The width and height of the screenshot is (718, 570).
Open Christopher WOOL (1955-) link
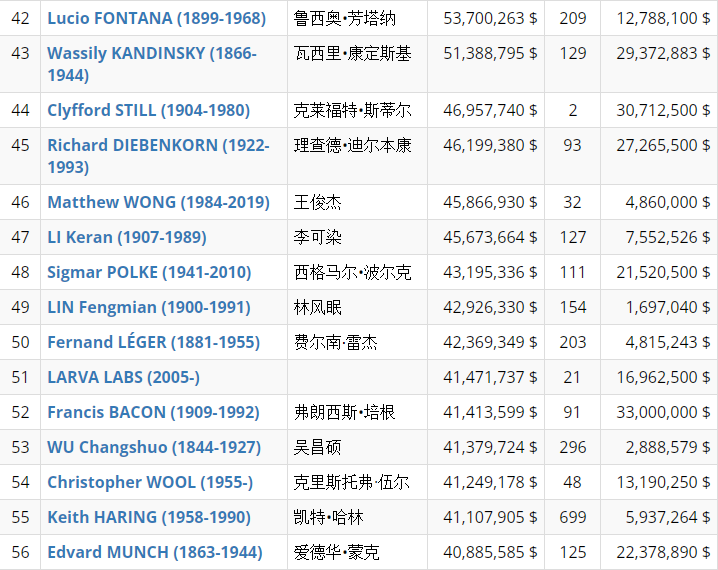[150, 483]
